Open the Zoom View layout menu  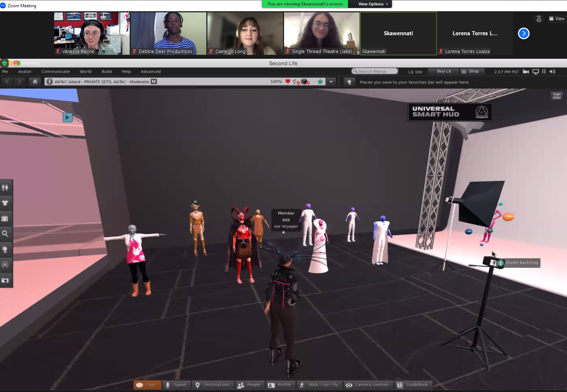pos(556,19)
